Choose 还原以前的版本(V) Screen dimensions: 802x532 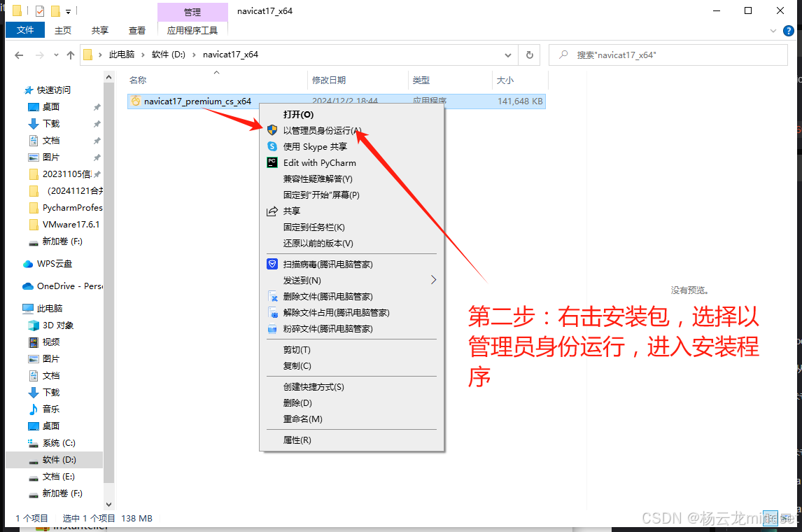click(352, 244)
